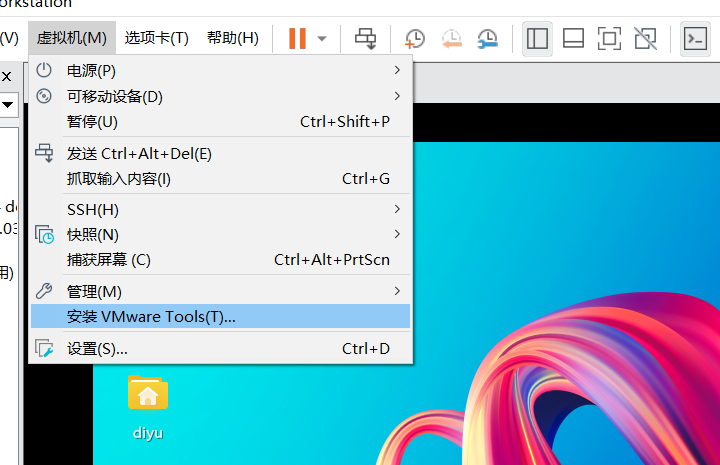Expand the 电源(P) power submenu
This screenshot has height=465, width=720.
220,70
